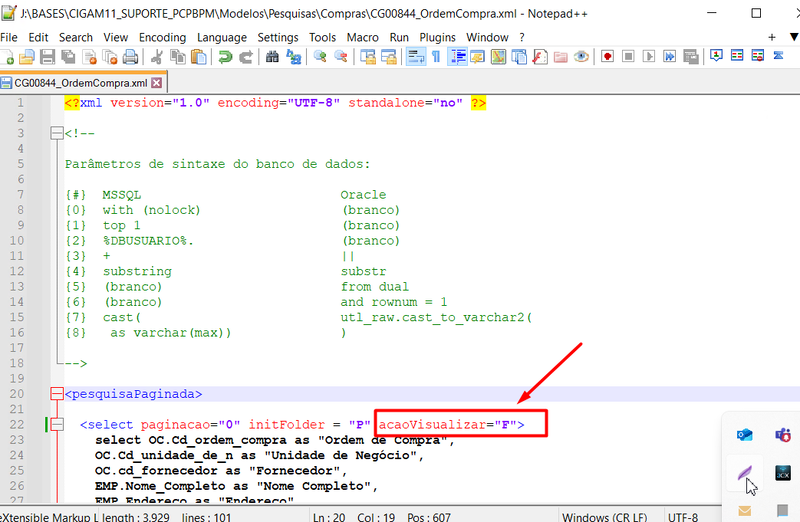The width and height of the screenshot is (800, 522).
Task: Open the Replace dialog icon
Action: 293,57
